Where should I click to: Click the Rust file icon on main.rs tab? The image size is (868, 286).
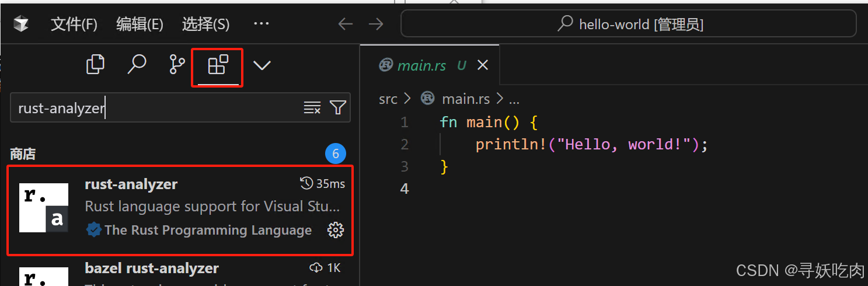point(385,65)
